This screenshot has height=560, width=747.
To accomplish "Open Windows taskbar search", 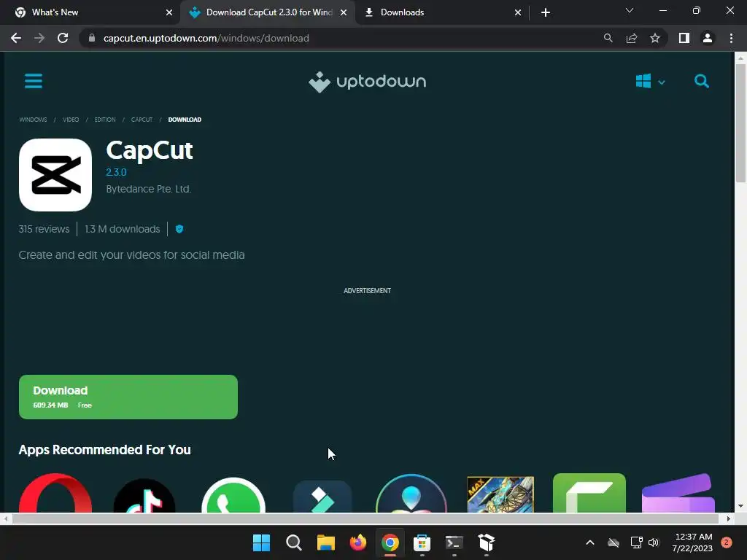I will coord(294,542).
